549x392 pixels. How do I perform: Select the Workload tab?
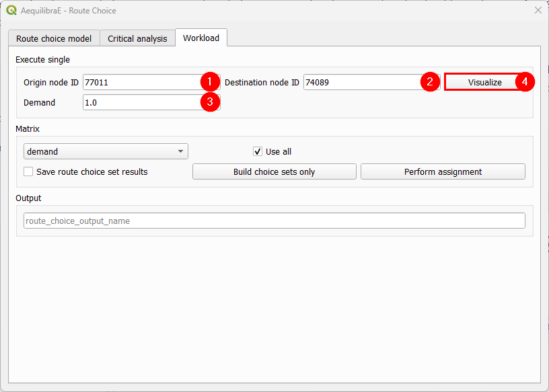(x=201, y=38)
